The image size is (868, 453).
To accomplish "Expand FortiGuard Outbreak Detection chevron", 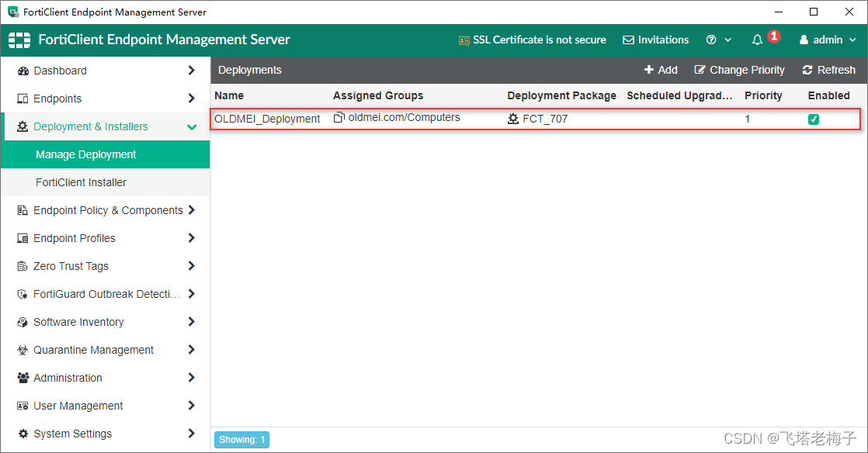I will point(192,294).
